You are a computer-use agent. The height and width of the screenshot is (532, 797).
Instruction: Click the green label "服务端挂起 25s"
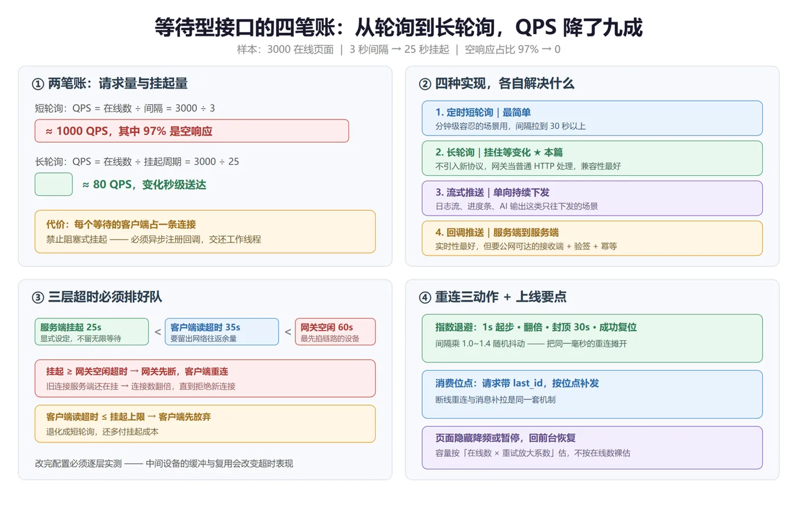tap(71, 327)
